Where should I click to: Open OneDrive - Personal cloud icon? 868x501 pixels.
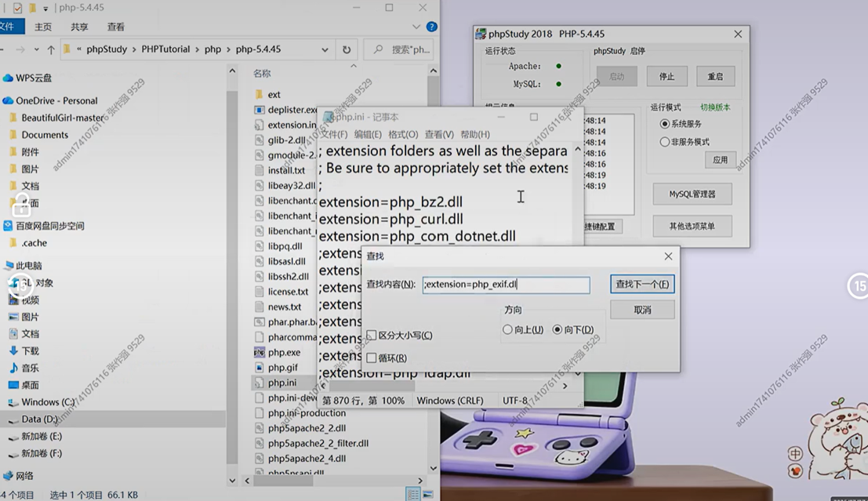pos(8,101)
